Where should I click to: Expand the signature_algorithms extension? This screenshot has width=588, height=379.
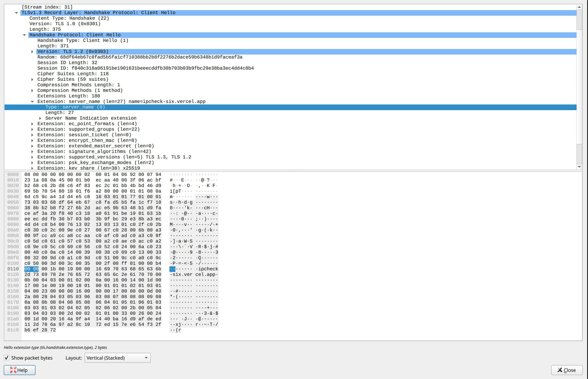click(x=33, y=151)
